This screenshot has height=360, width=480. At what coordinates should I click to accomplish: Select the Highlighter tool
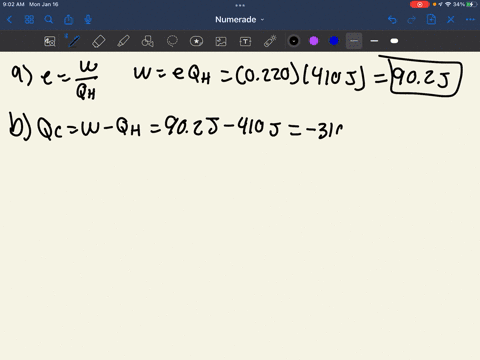pos(123,41)
